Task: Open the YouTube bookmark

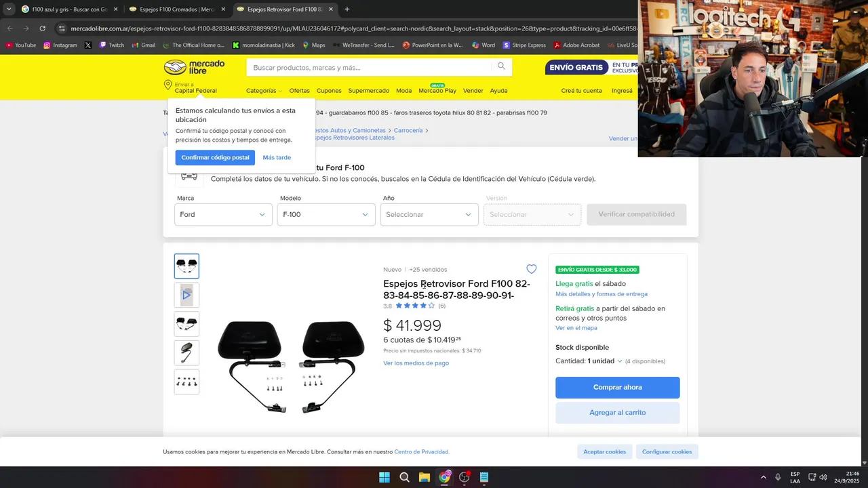Action: tap(21, 45)
